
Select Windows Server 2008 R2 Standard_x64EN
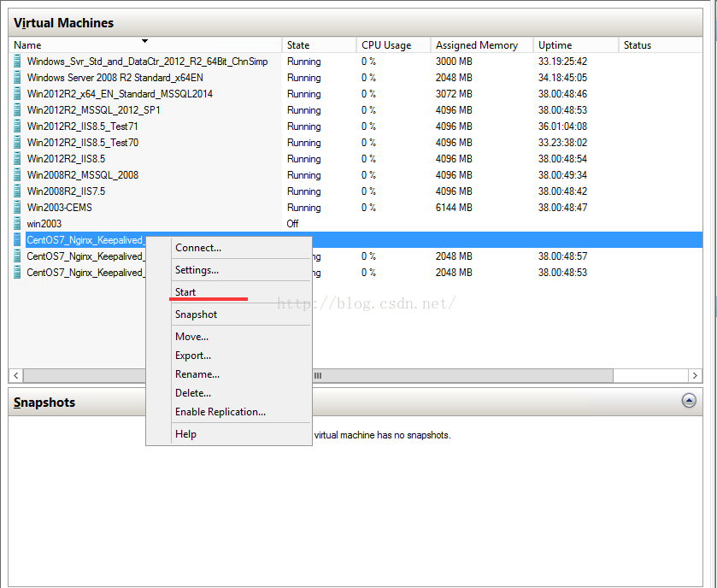point(115,77)
